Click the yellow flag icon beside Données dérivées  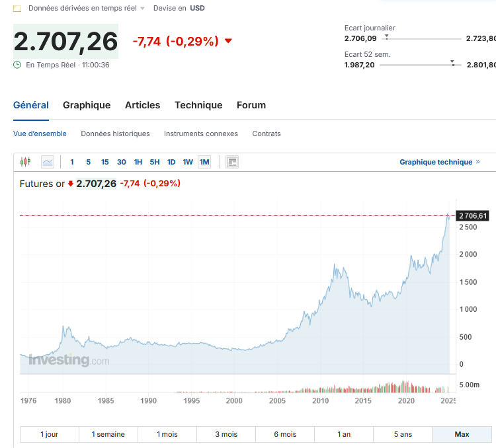[17, 9]
